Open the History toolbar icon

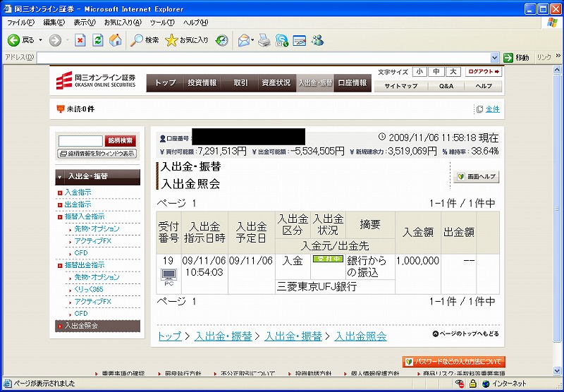221,40
